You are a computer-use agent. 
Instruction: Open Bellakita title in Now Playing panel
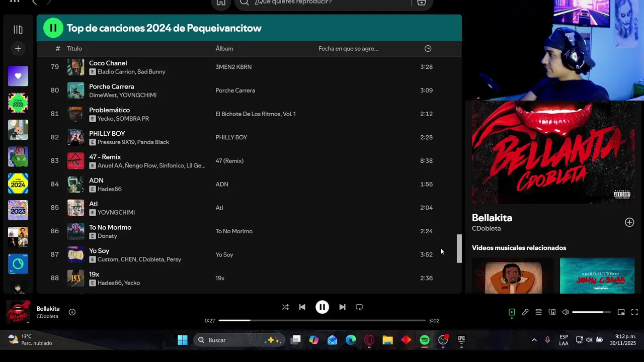[x=492, y=218]
